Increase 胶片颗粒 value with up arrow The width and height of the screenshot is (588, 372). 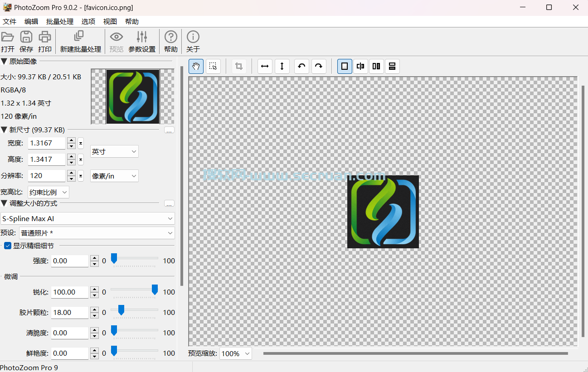tap(94, 310)
